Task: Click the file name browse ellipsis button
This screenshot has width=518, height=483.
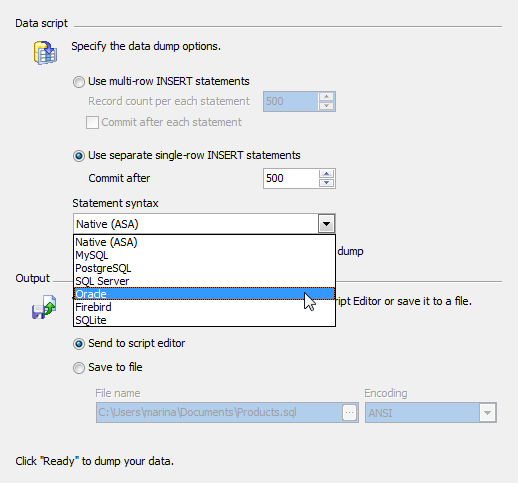Action: (349, 413)
